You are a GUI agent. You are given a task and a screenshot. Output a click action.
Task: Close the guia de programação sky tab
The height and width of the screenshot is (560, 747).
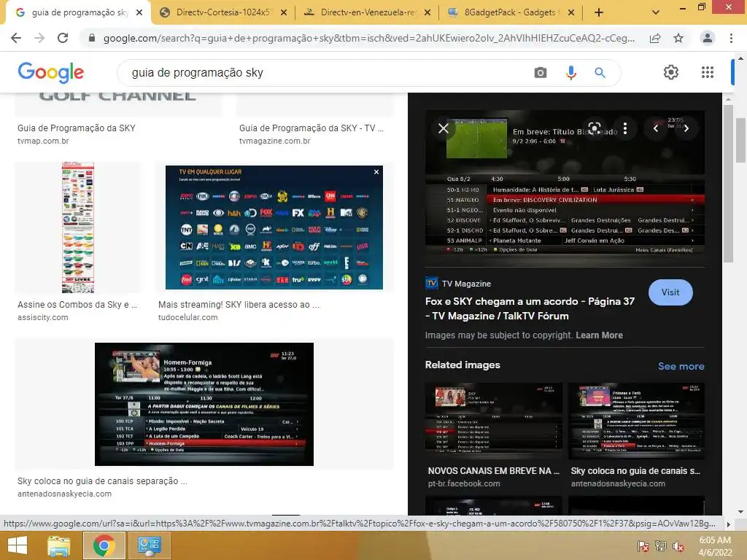[x=139, y=12]
